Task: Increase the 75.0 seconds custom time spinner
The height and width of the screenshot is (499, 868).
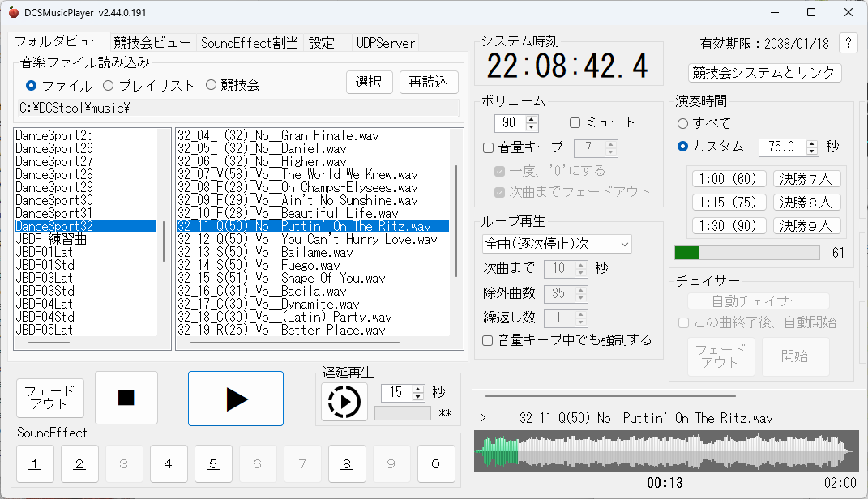Action: pyautogui.click(x=812, y=143)
